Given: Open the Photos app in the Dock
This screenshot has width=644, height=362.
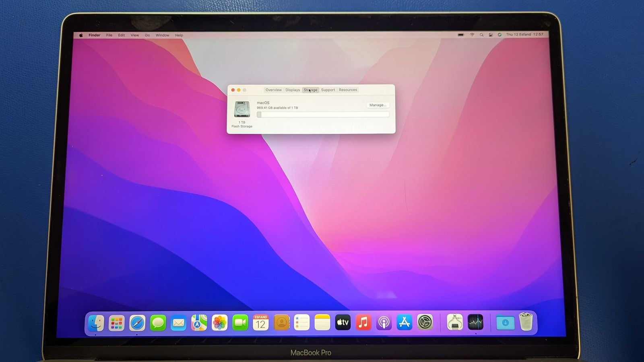Looking at the screenshot, I should tap(219, 323).
